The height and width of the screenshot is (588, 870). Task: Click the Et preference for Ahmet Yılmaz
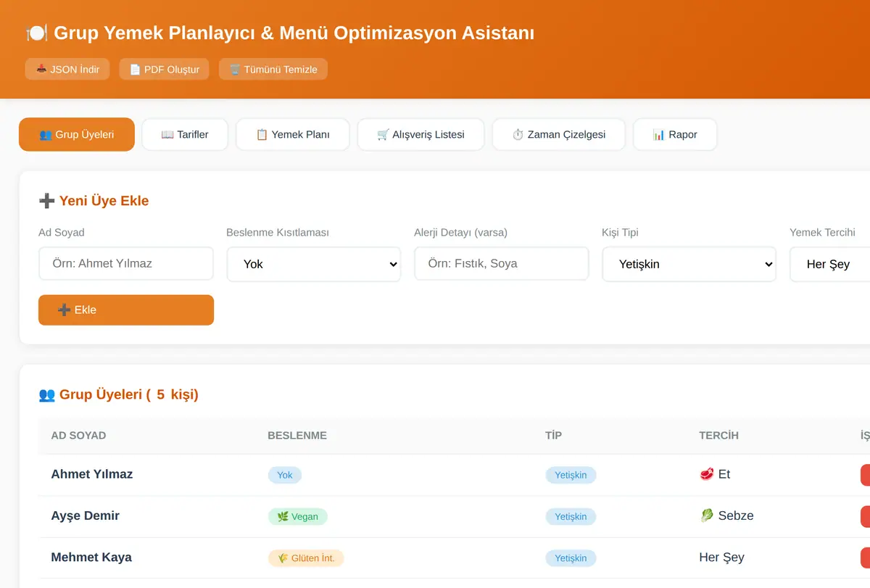tap(715, 474)
